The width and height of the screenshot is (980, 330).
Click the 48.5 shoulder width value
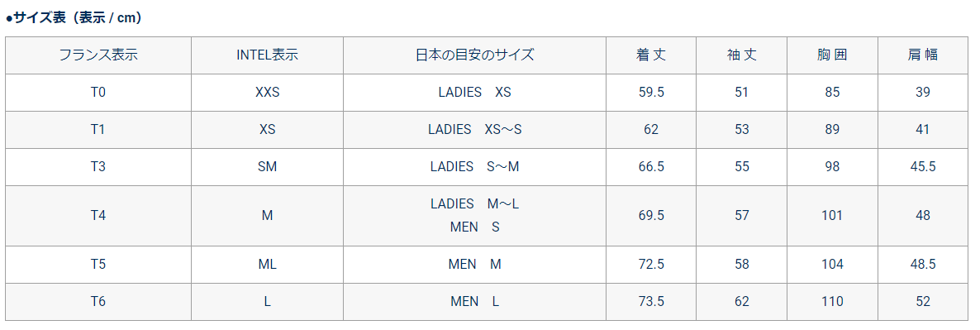922,265
